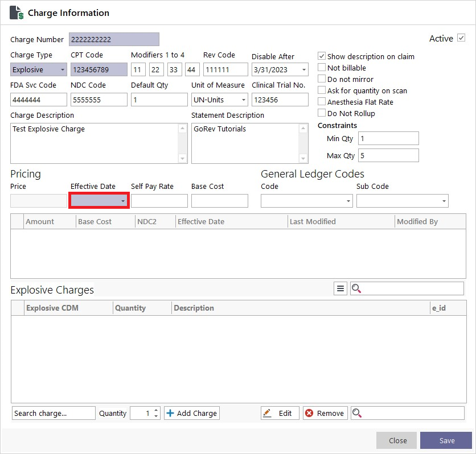Click the e_id column header

point(448,308)
